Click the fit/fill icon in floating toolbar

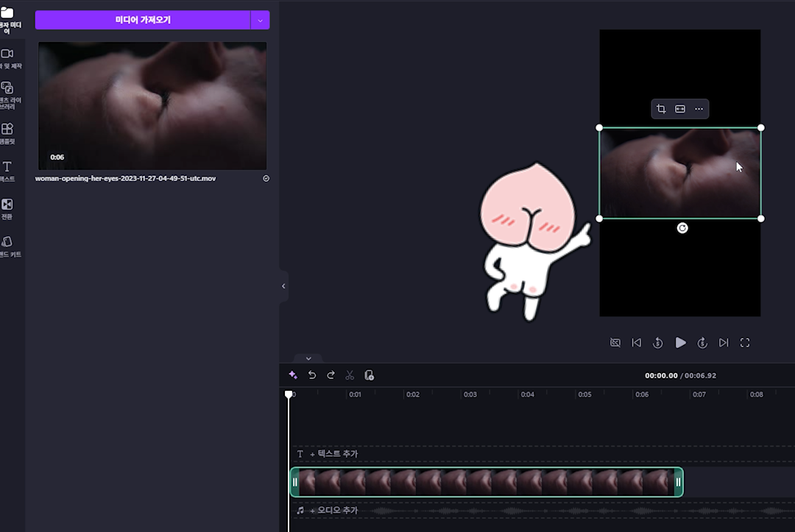click(680, 109)
